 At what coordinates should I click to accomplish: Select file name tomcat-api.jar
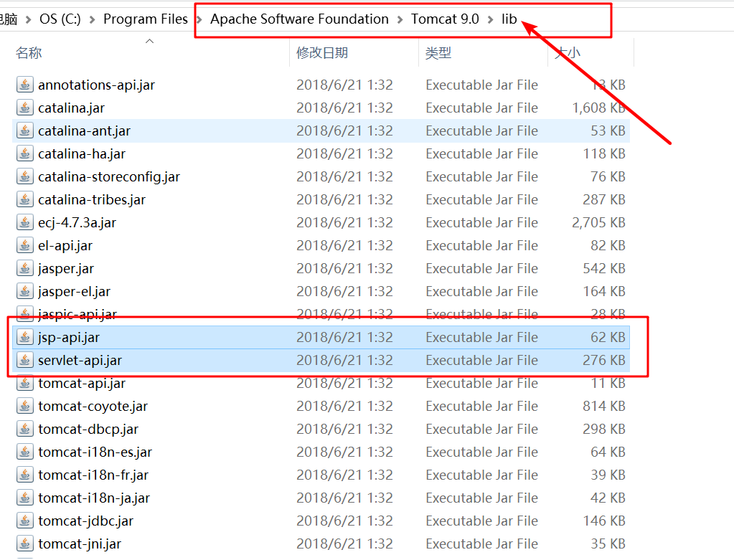[x=82, y=383]
